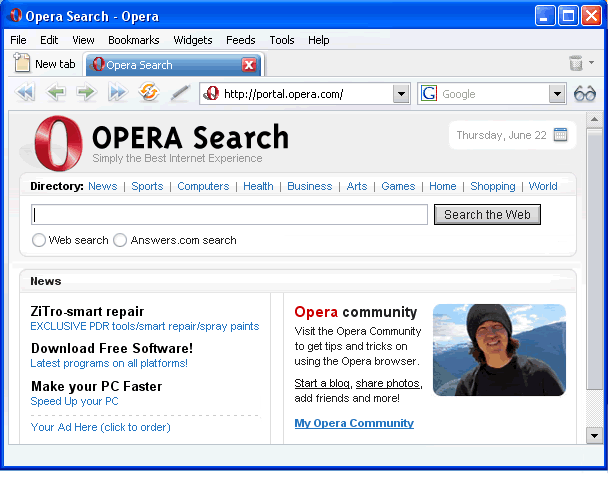This screenshot has width=608, height=478.
Task: Click the Speed Up your PC link
Action: pyautogui.click(x=74, y=402)
